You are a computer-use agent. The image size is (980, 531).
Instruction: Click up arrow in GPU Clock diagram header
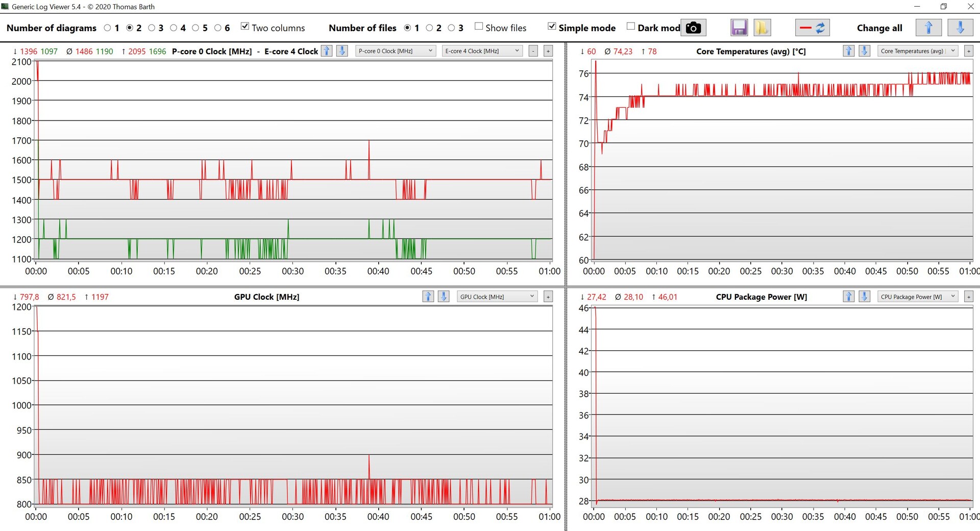point(428,297)
